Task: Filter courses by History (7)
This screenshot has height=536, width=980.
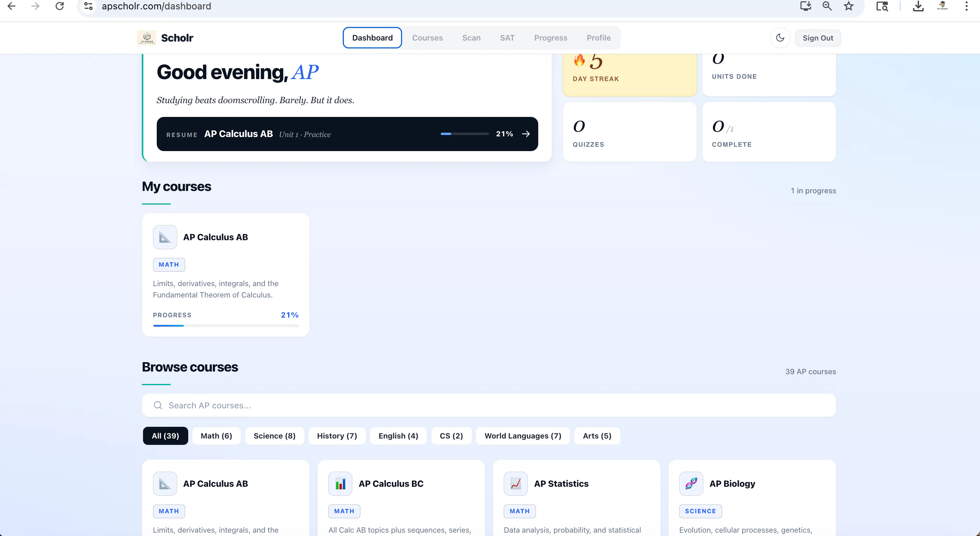Action: (337, 435)
